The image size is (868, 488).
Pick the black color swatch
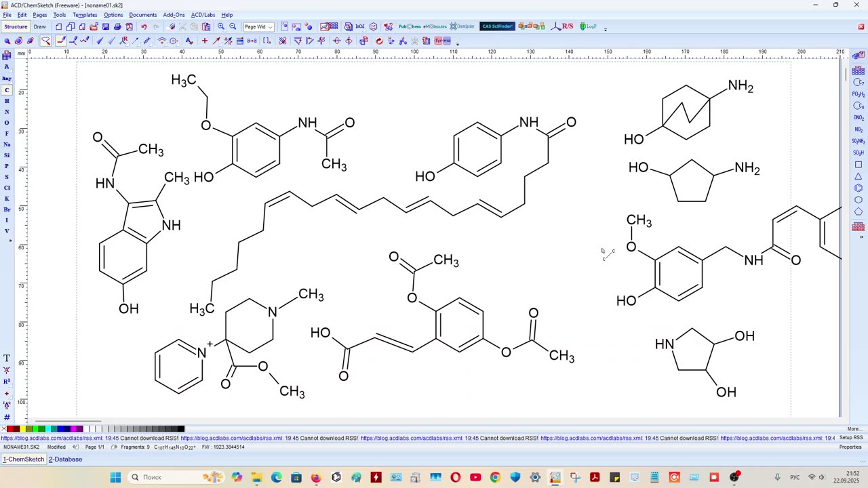pyautogui.click(x=181, y=429)
